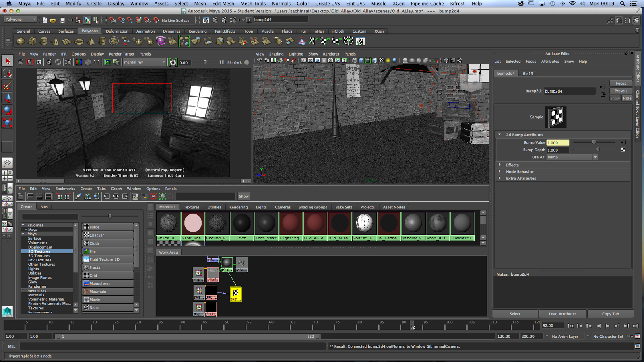Add a polygon cone from the shelf
644x362 pixels.
point(56,41)
